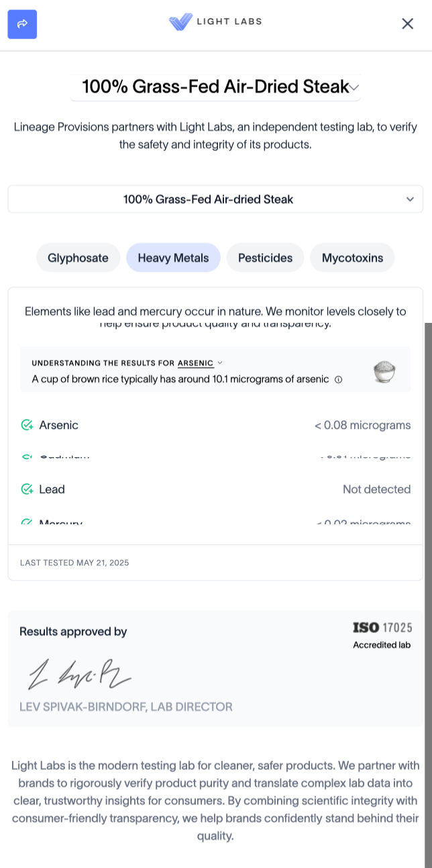Switch to the Glyphosate tab

tap(78, 258)
